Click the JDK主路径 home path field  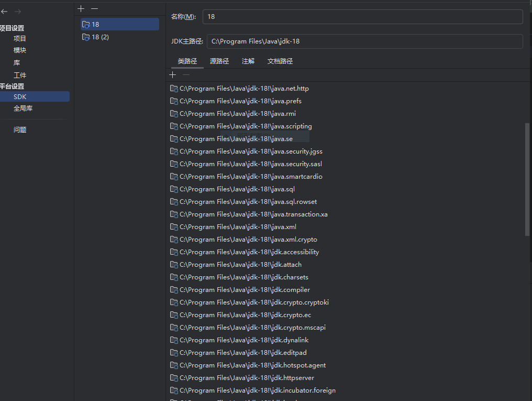click(365, 41)
